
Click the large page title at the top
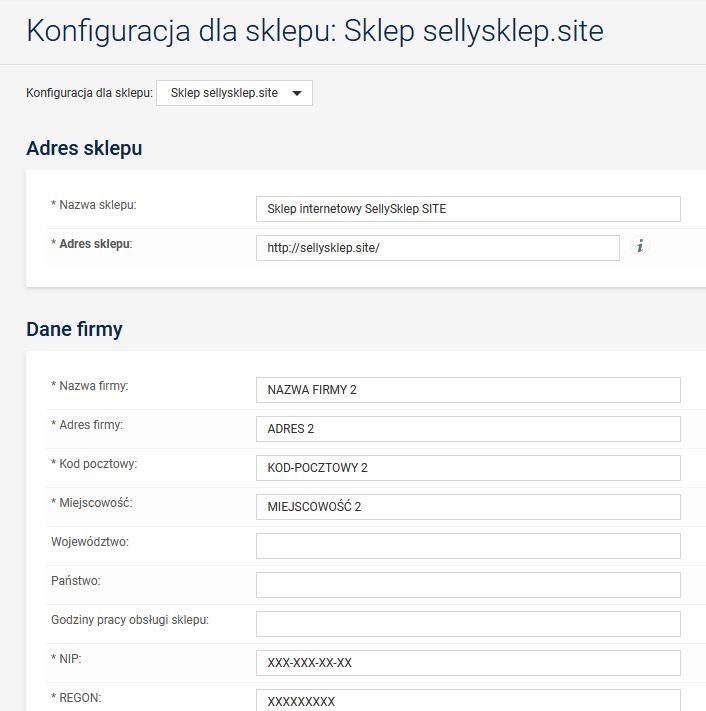point(315,31)
